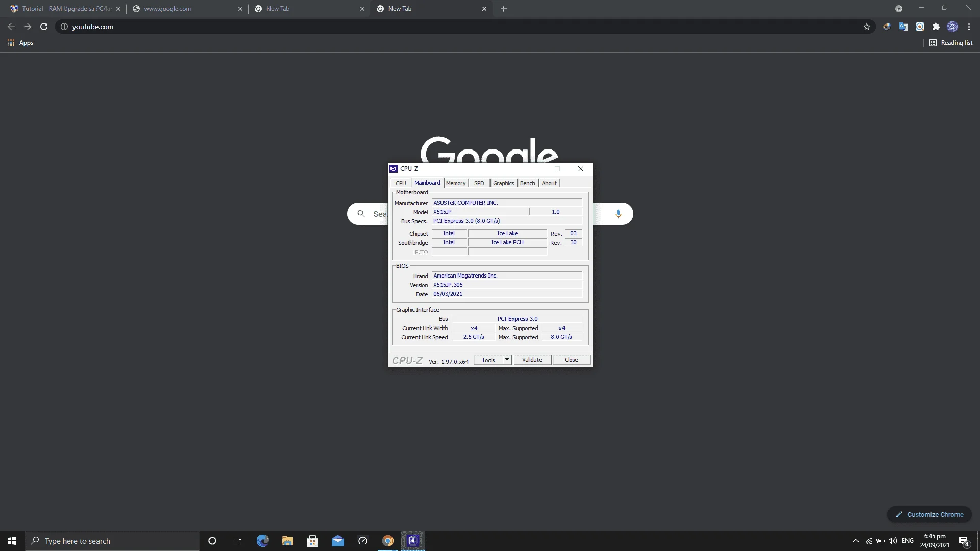This screenshot has height=551, width=980.
Task: Click the taskbar search box
Action: pyautogui.click(x=112, y=541)
